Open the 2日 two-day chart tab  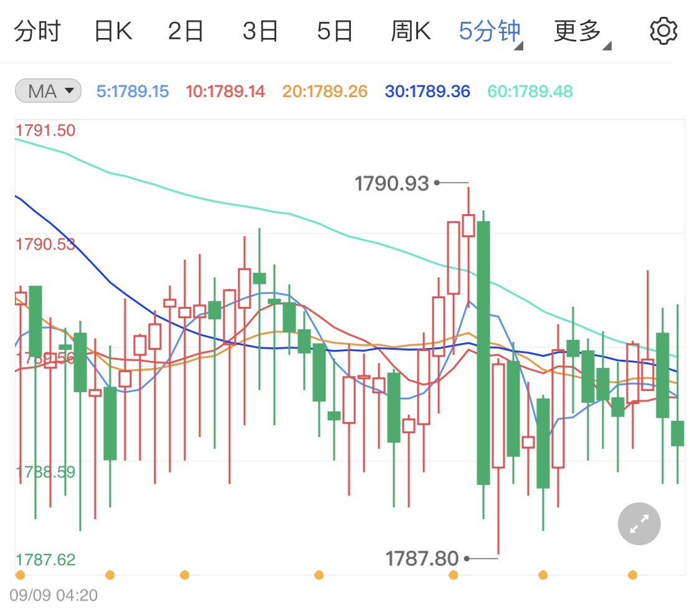point(185,31)
